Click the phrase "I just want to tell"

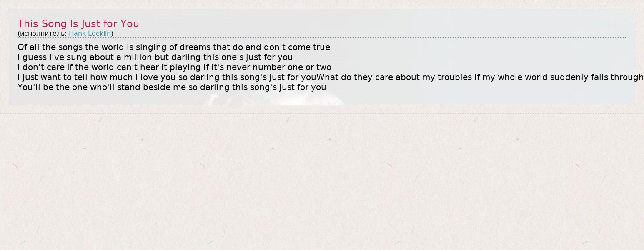(52, 77)
